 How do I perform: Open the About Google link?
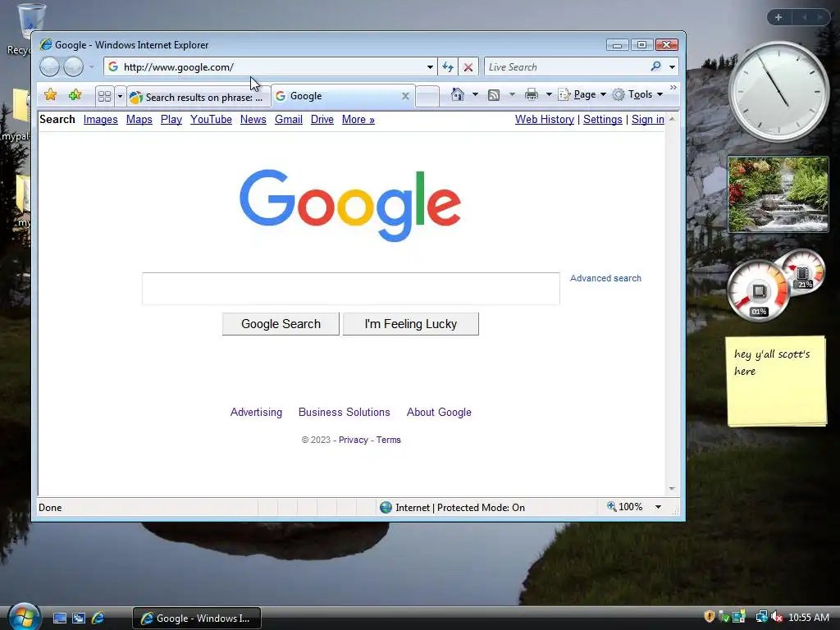(439, 412)
